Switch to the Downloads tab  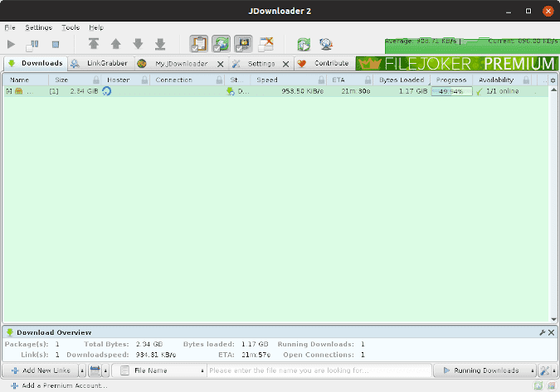36,63
